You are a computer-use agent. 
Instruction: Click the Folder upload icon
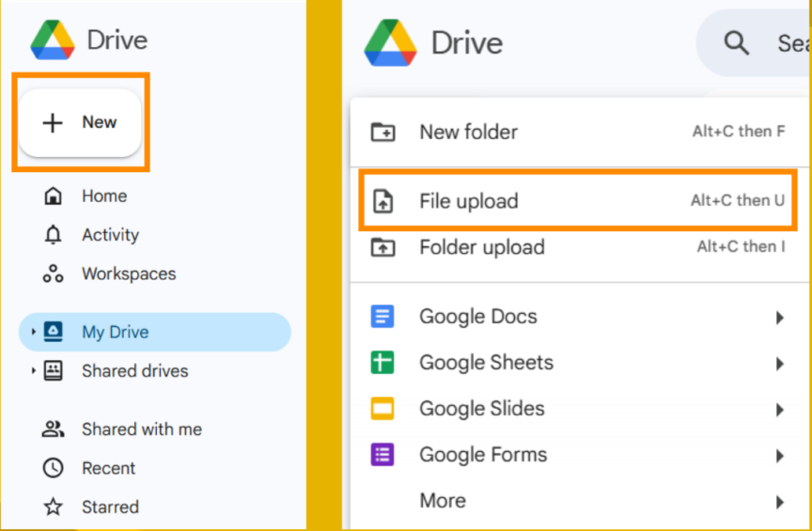point(383,247)
